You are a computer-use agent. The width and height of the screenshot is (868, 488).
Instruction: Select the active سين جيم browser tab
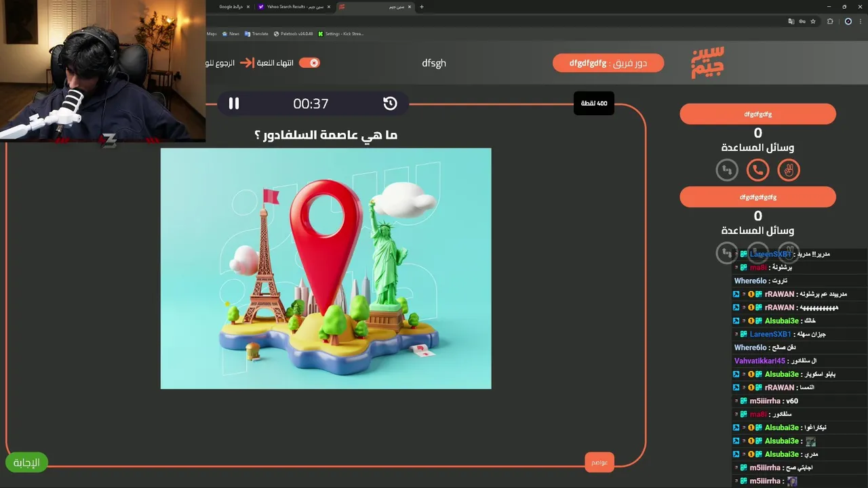coord(374,7)
